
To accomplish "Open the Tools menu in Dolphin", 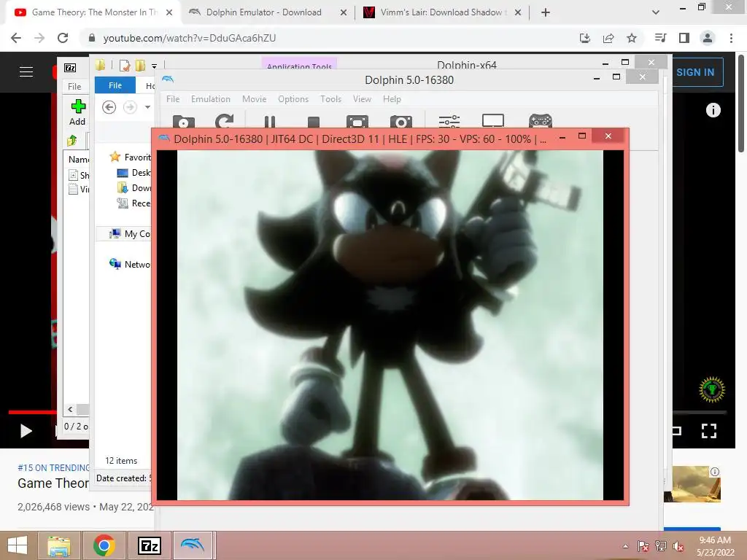I will point(330,99).
